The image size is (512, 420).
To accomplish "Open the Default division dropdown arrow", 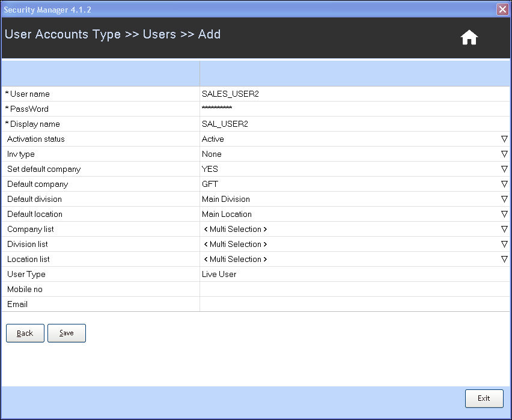I will tap(504, 199).
